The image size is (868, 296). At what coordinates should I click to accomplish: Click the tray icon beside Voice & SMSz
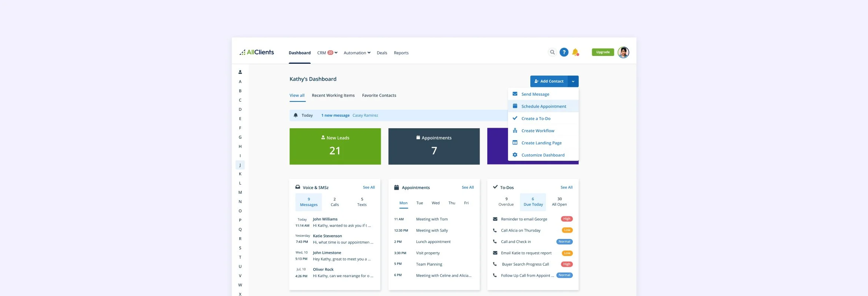point(298,187)
